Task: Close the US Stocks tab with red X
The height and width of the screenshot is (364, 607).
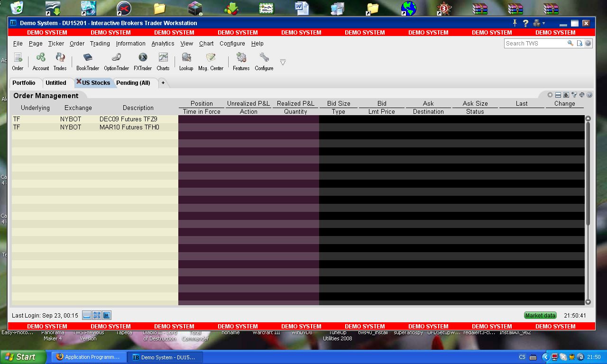Action: click(x=79, y=82)
